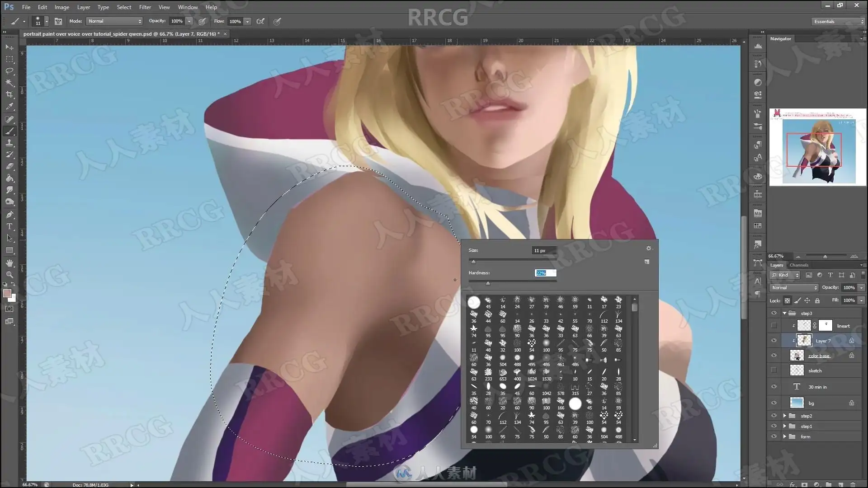Screen dimensions: 868x488
Task: Open the brush Mode dropdown
Action: click(114, 21)
